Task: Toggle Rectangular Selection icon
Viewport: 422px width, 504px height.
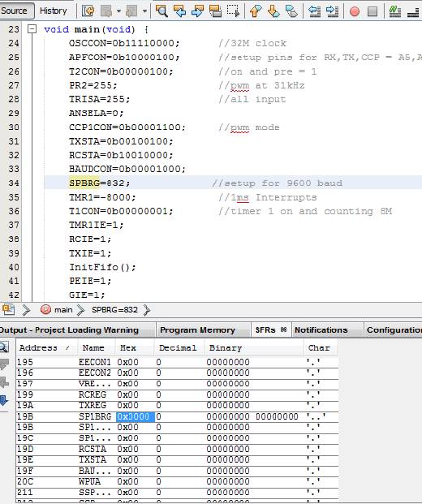Action: tap(233, 11)
